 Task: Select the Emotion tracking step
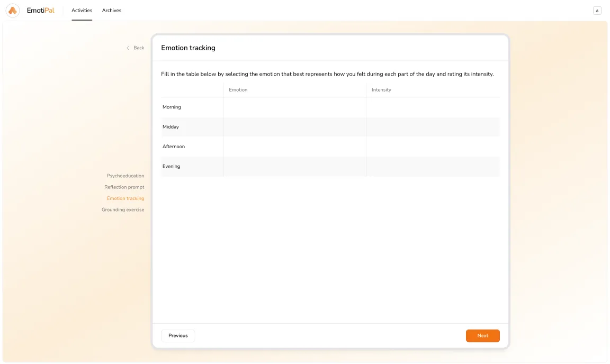pyautogui.click(x=125, y=198)
